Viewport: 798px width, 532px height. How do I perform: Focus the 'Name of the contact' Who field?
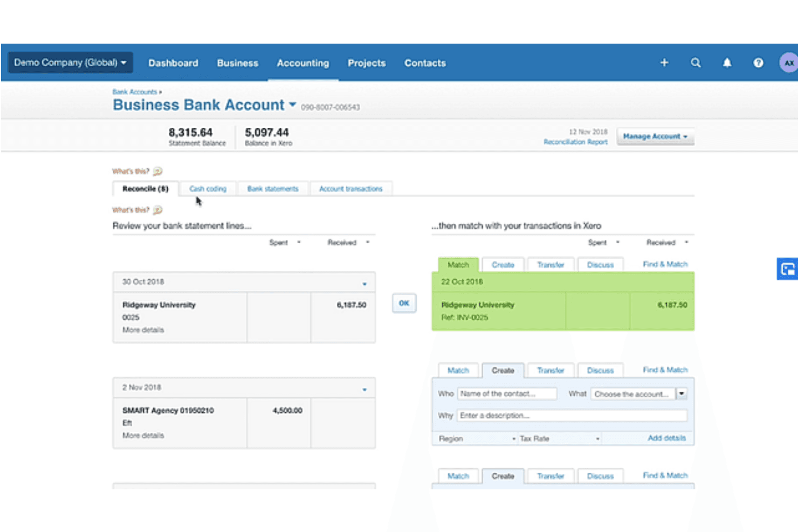[507, 393]
